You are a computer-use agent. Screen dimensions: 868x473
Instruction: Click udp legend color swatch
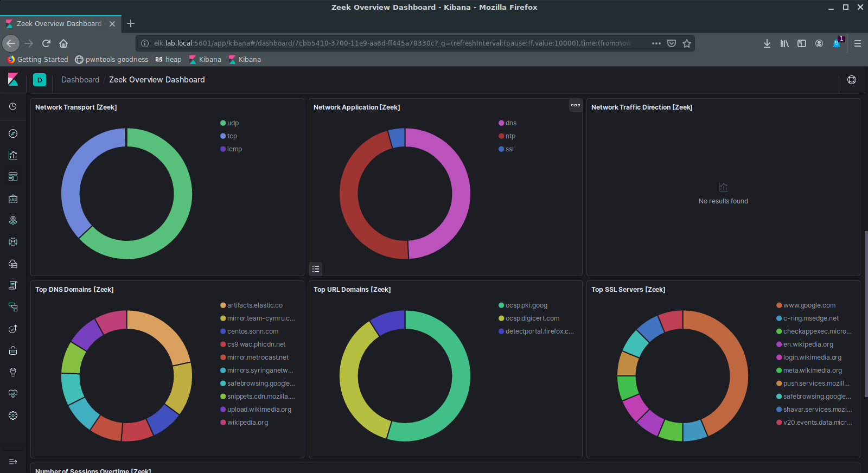point(223,123)
